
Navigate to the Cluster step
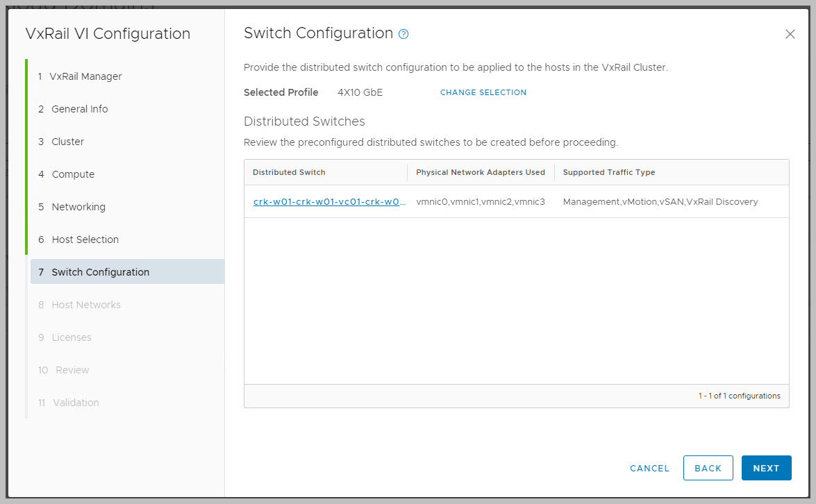(67, 142)
